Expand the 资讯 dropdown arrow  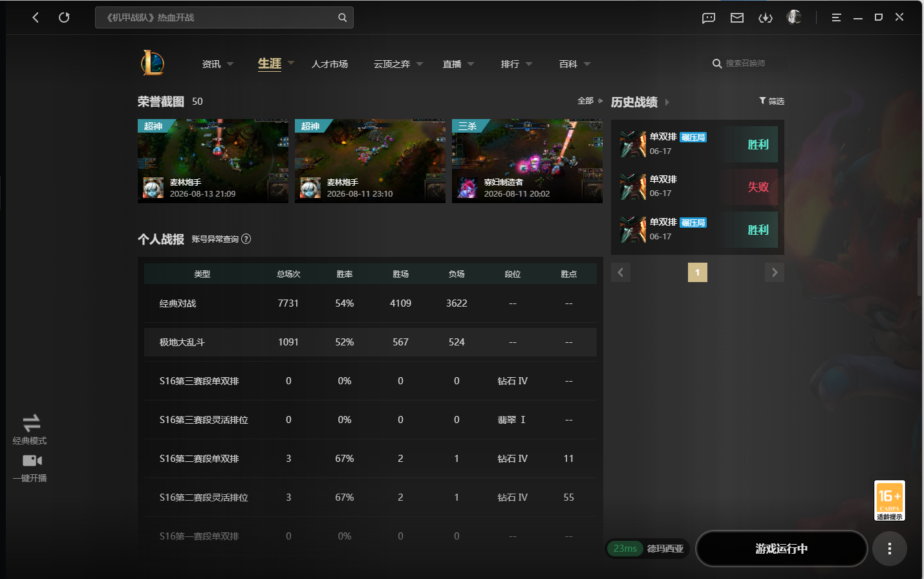[x=230, y=64]
